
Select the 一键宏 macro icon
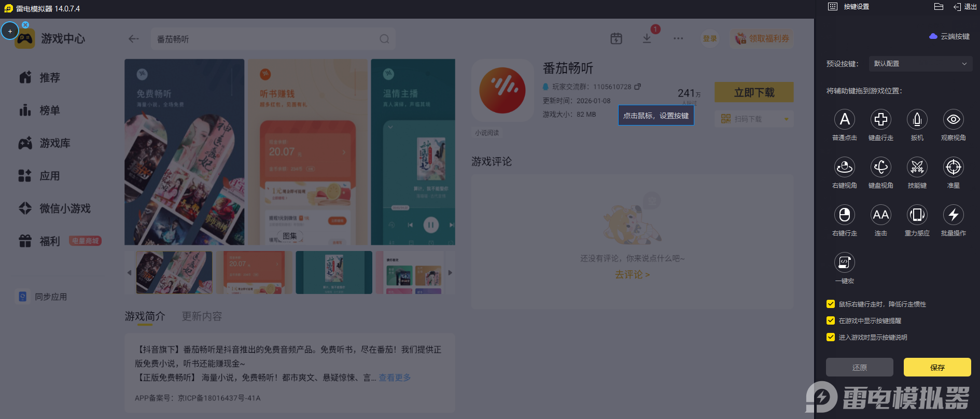844,263
